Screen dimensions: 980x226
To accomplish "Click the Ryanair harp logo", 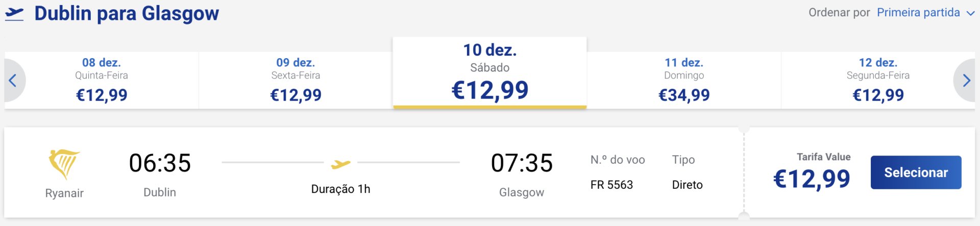I will [64, 164].
